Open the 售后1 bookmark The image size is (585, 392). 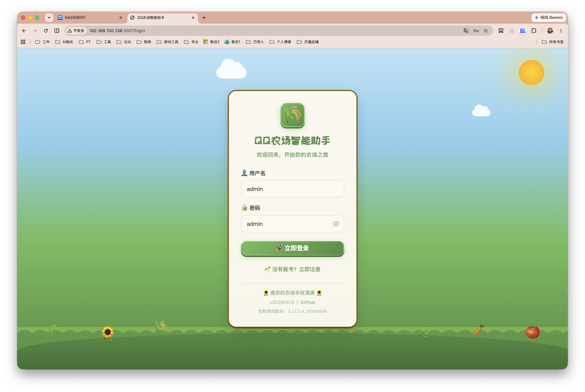pyautogui.click(x=233, y=42)
